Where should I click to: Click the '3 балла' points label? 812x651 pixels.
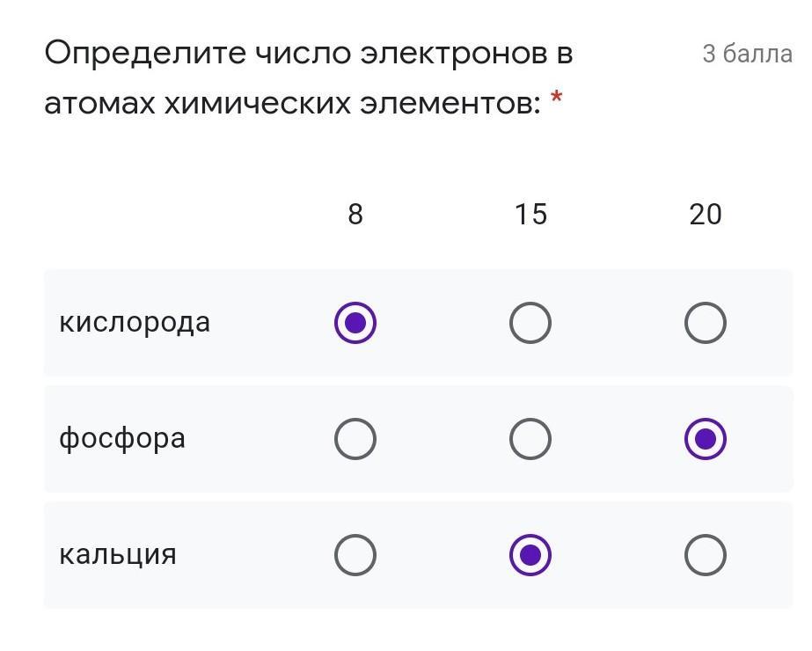tap(747, 54)
